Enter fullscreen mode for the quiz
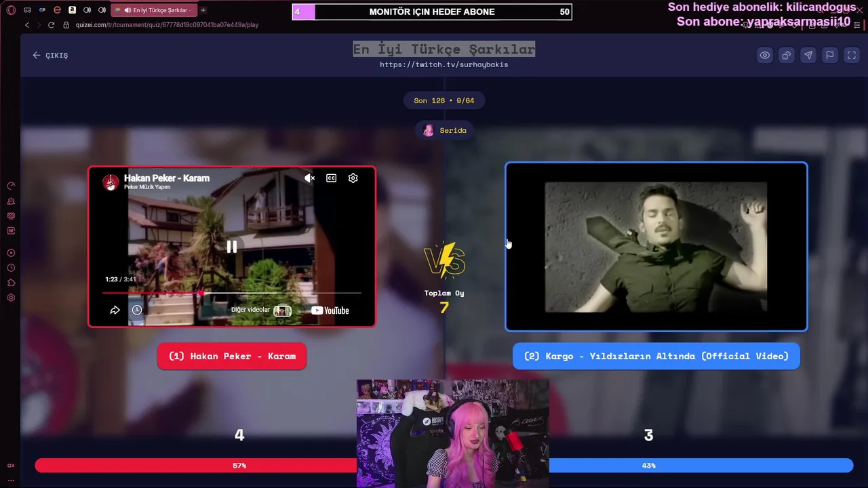Screen dimensions: 868x488 (x=851, y=56)
